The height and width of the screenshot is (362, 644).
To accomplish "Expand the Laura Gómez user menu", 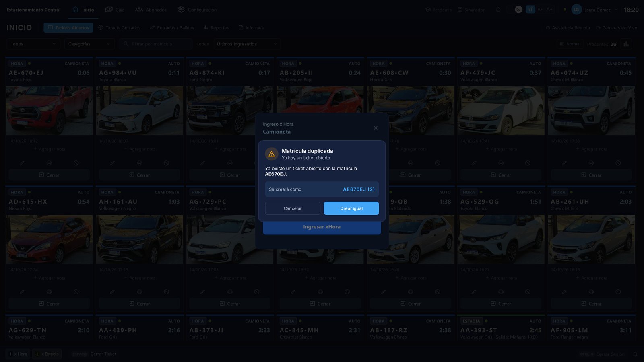I will point(594,10).
